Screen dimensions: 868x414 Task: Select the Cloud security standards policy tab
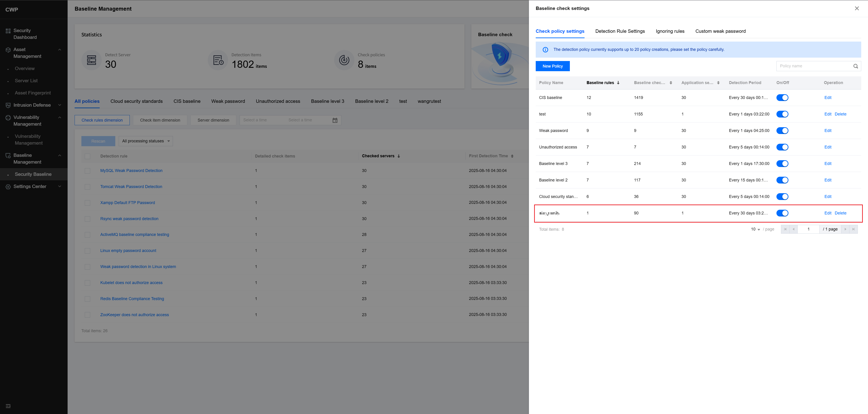(x=137, y=101)
